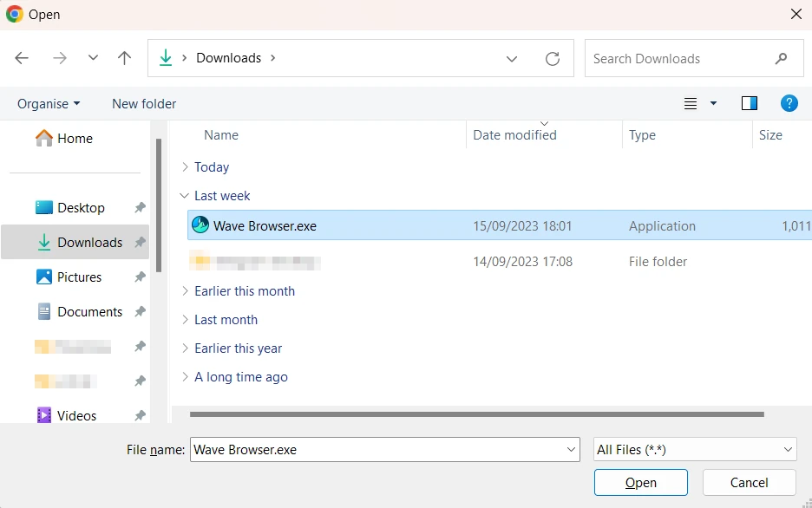Expand the Earlier this year group
The height and width of the screenshot is (508, 812).
click(x=185, y=348)
